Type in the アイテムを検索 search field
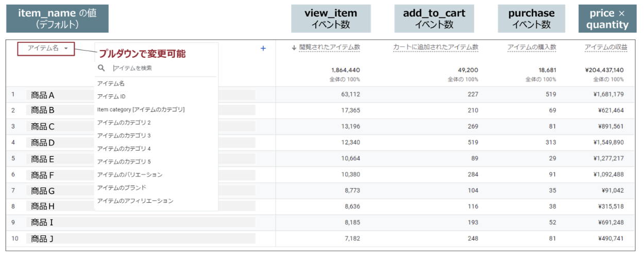 coord(155,68)
